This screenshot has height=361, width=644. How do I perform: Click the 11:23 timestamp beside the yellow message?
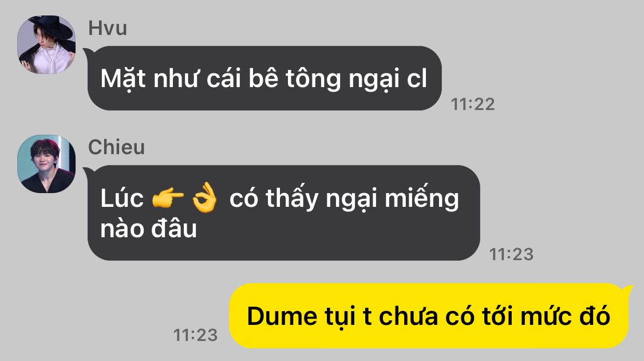click(195, 335)
